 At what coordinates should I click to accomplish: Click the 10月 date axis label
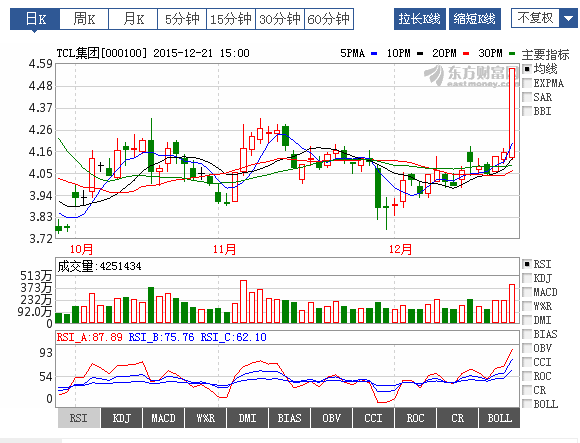[81, 249]
